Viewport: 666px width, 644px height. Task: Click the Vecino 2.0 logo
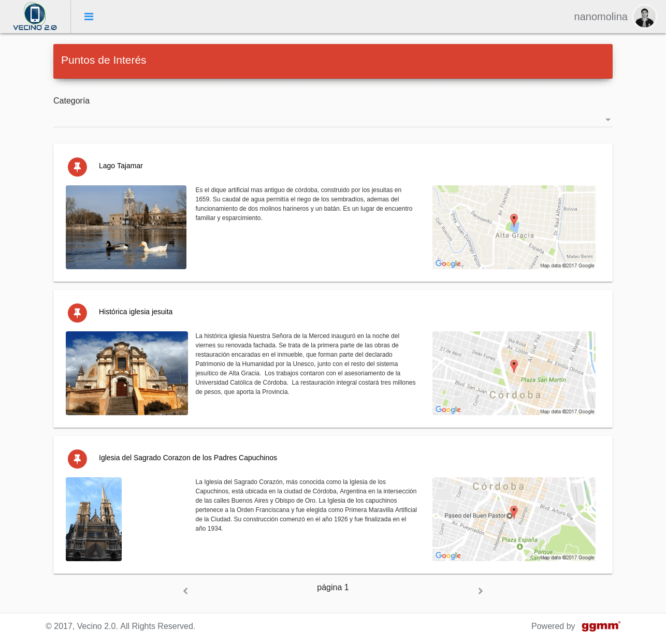pyautogui.click(x=35, y=17)
